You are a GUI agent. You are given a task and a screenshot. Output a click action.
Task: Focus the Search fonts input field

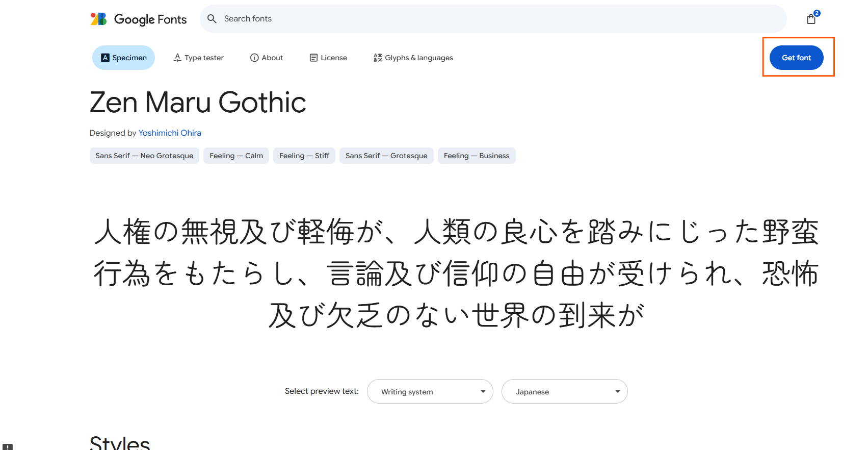[x=493, y=19]
